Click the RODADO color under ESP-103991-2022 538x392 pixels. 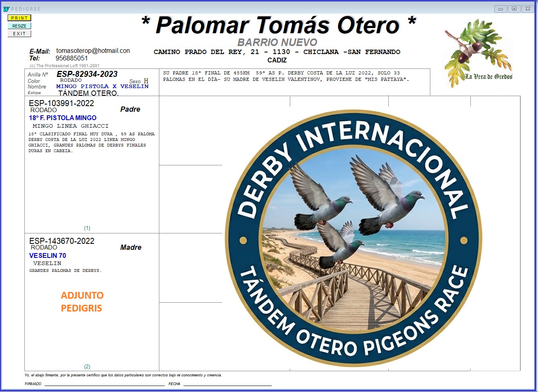pyautogui.click(x=44, y=110)
